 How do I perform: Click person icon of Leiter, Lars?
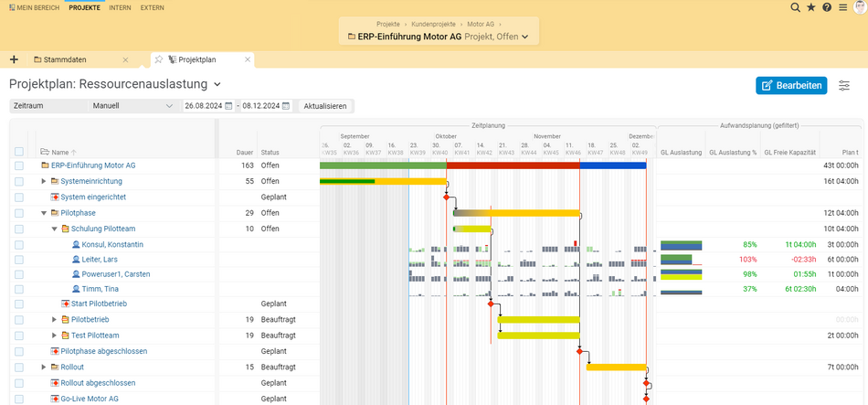tap(76, 260)
